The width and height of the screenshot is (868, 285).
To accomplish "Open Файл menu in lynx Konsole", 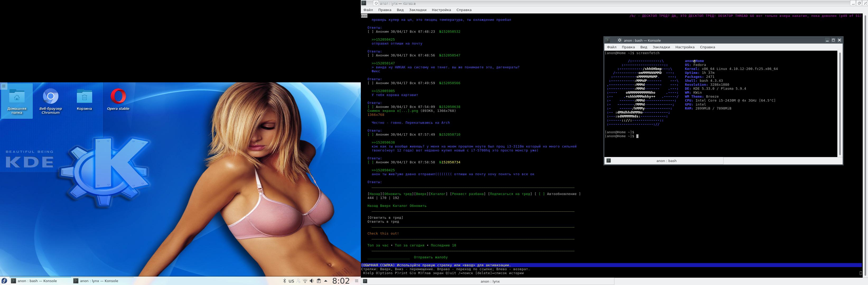I will tap(368, 10).
